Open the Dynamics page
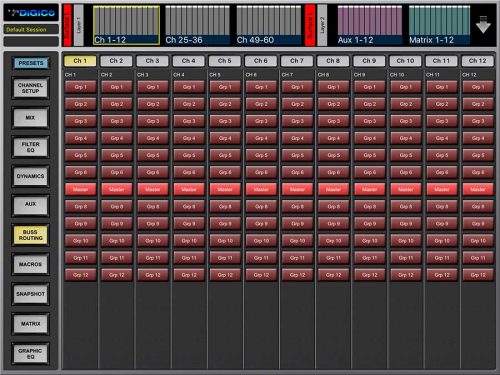 pyautogui.click(x=30, y=176)
